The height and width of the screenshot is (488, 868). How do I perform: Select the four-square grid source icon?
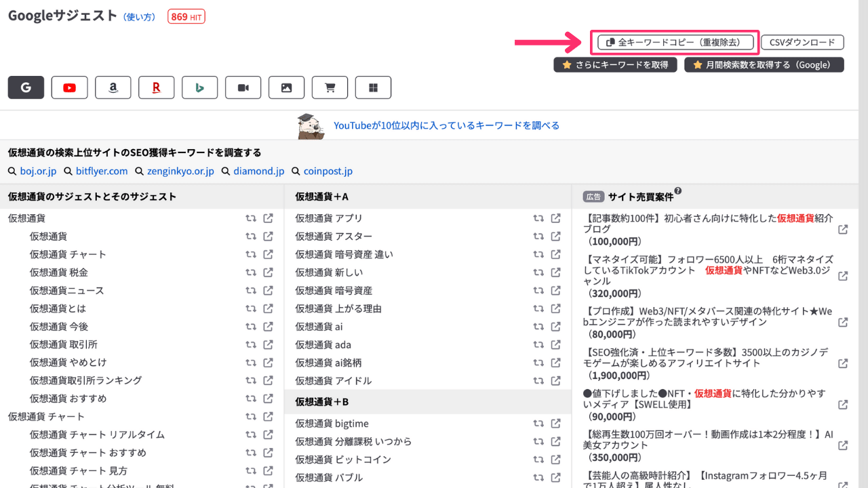tap(373, 87)
